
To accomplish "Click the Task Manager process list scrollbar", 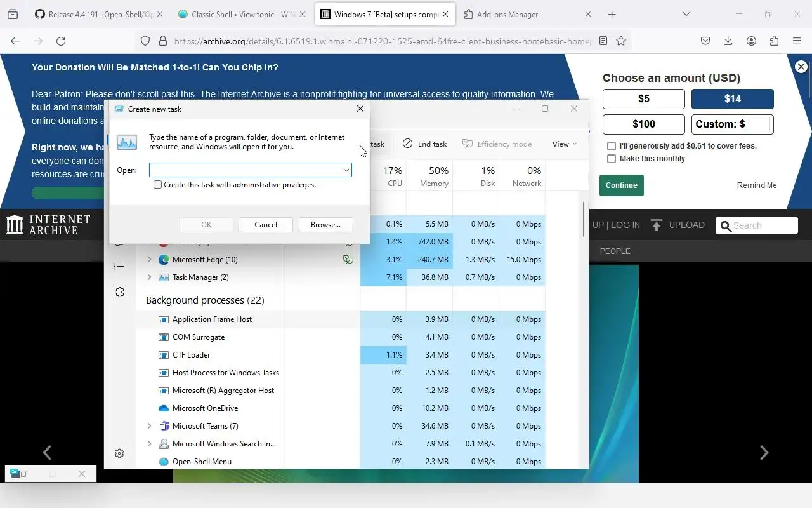I will 583,219.
